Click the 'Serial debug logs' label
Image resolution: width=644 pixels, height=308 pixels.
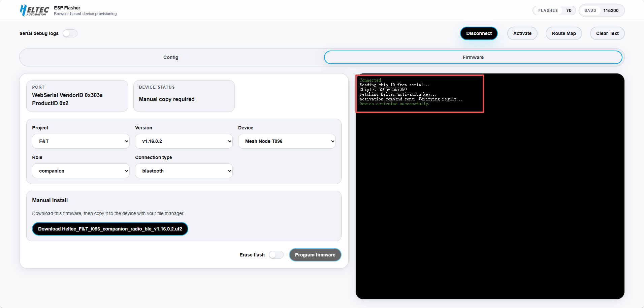(39, 33)
